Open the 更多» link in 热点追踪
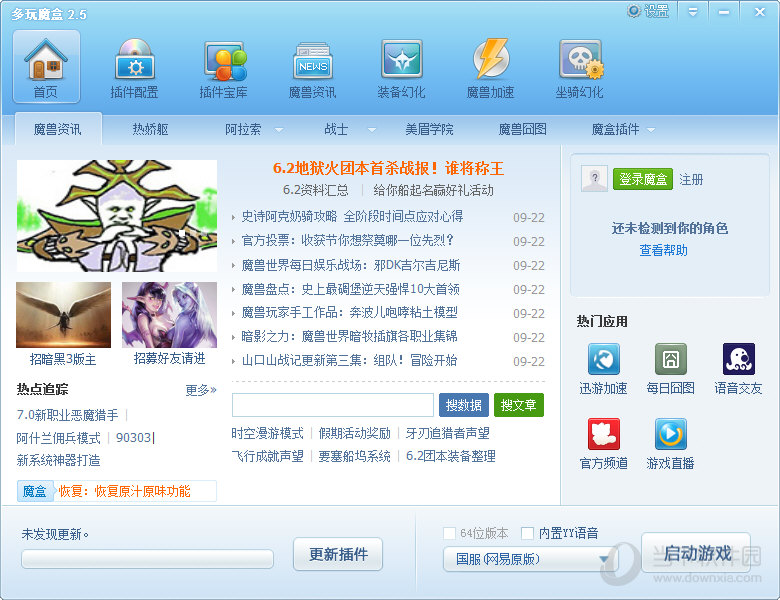The image size is (780, 600). click(x=201, y=390)
